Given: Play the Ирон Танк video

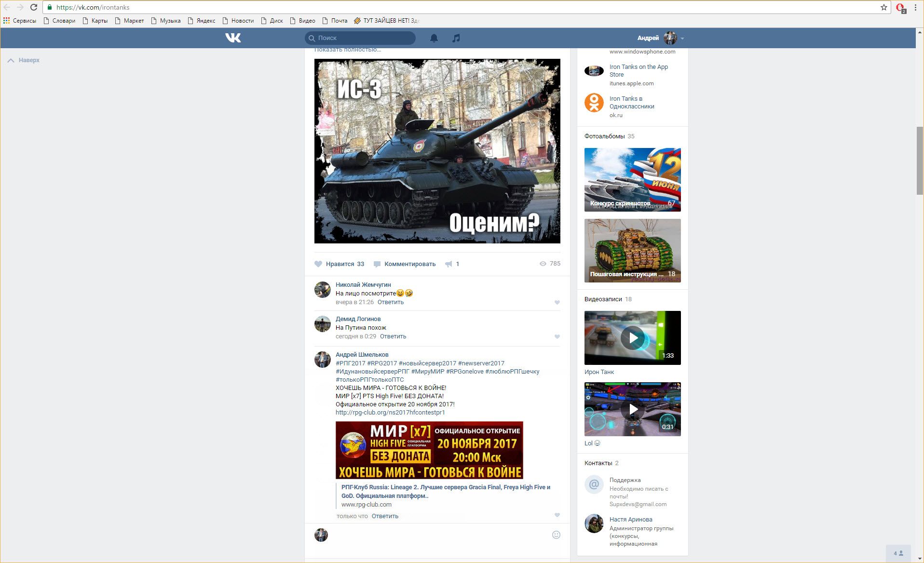Looking at the screenshot, I should tap(632, 338).
